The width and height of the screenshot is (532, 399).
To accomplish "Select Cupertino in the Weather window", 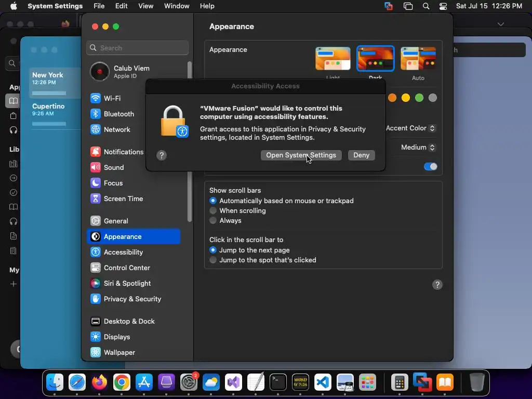I will point(54,114).
